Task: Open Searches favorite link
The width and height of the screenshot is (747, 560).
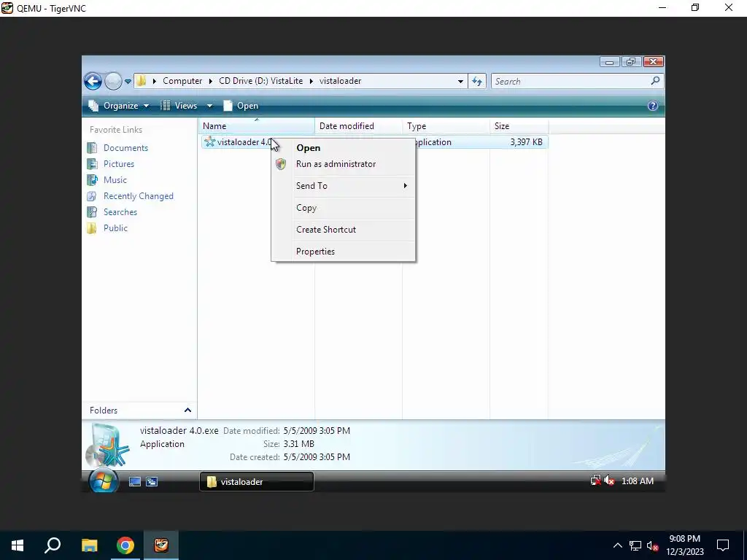Action: point(120,212)
